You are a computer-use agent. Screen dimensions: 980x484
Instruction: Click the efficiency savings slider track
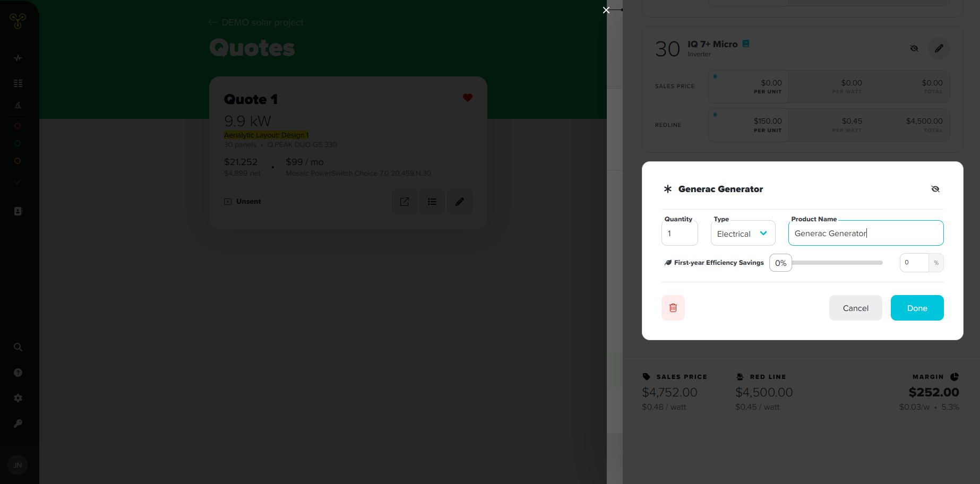837,263
